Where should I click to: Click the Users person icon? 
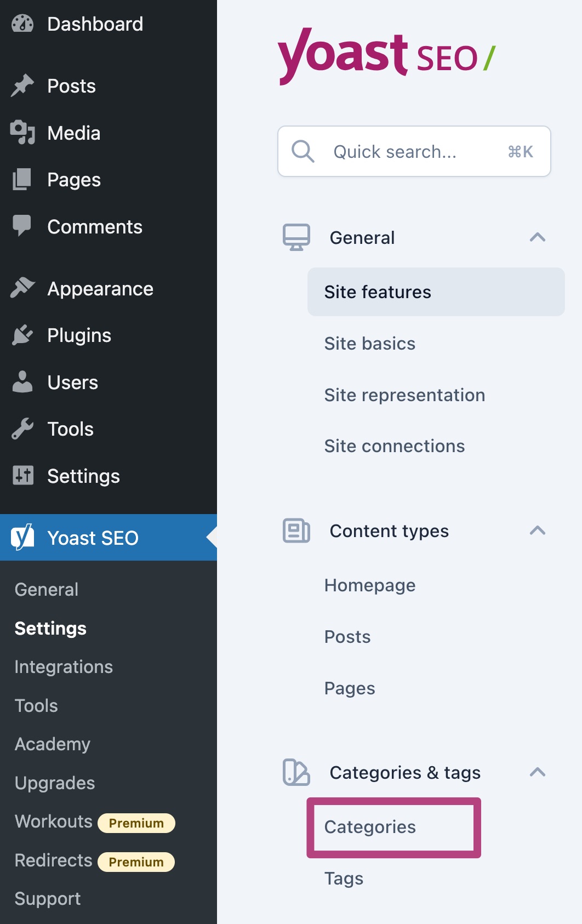[22, 382]
